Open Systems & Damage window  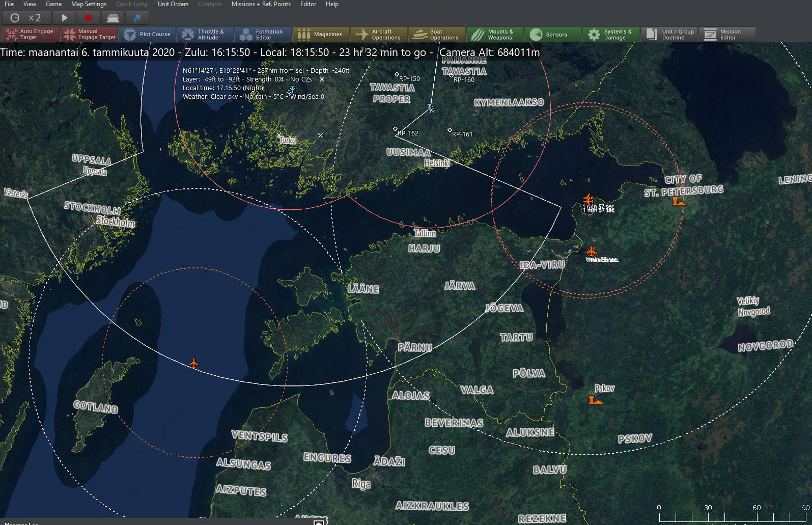(x=611, y=34)
